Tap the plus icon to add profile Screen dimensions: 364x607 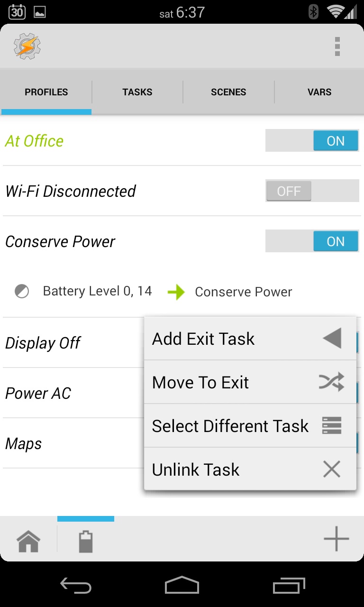pos(336,539)
